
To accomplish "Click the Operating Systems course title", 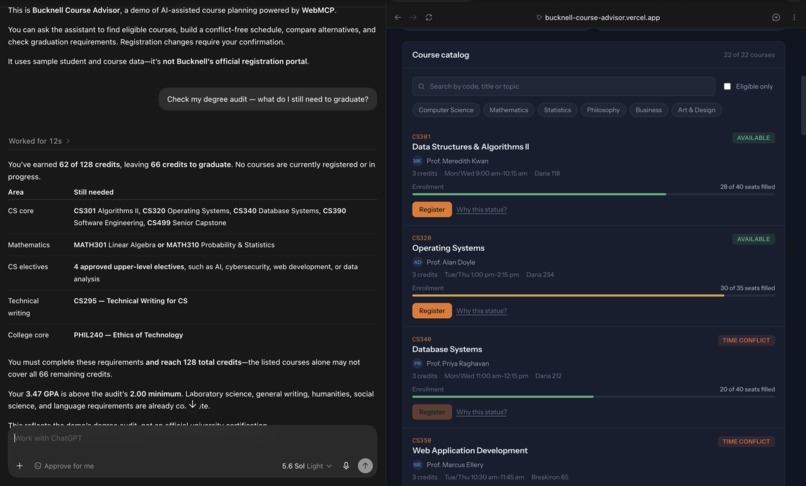I will point(448,248).
